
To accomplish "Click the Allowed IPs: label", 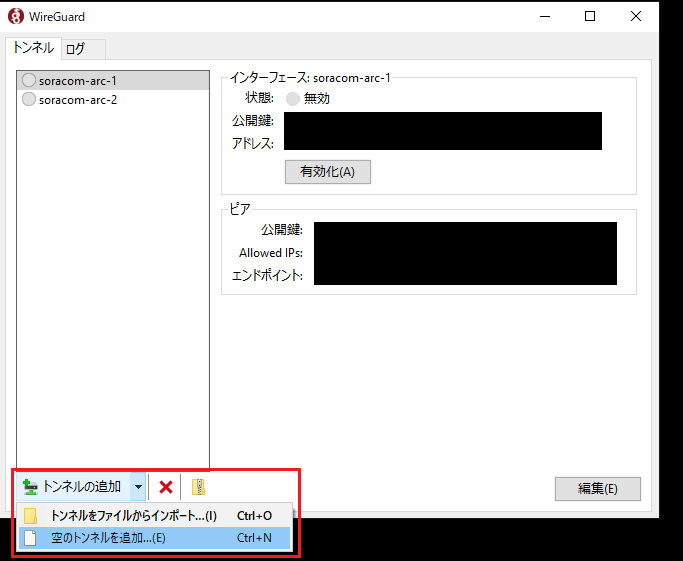I will coord(270,253).
